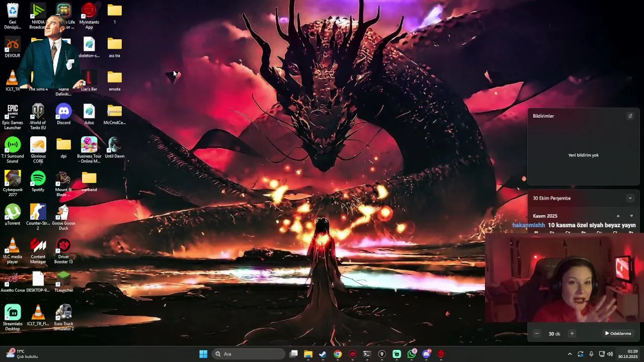This screenshot has width=644, height=362.
Task: Start a focus session with Odaklanma
Action: [618, 333]
